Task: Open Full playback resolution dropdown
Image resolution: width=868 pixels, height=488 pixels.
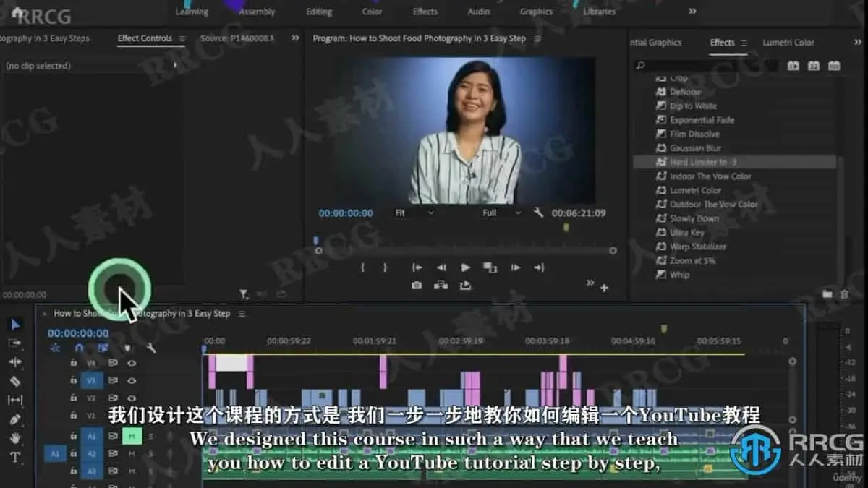Action: [x=501, y=213]
